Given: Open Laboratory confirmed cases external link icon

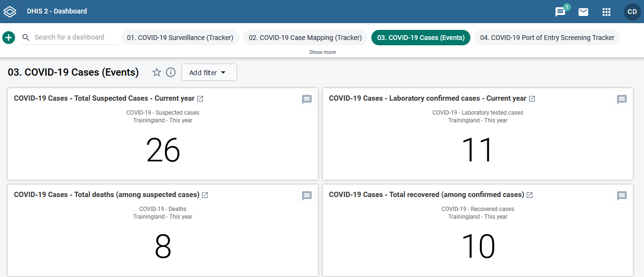Looking at the screenshot, I should click(532, 99).
